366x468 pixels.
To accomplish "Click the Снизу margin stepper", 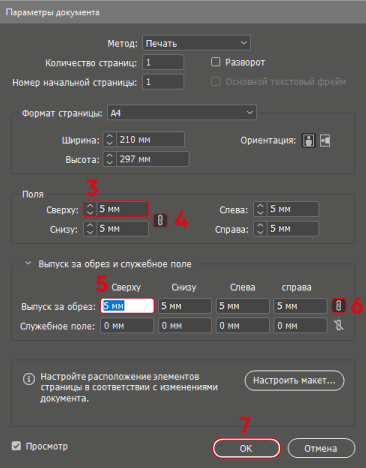I will [90, 229].
